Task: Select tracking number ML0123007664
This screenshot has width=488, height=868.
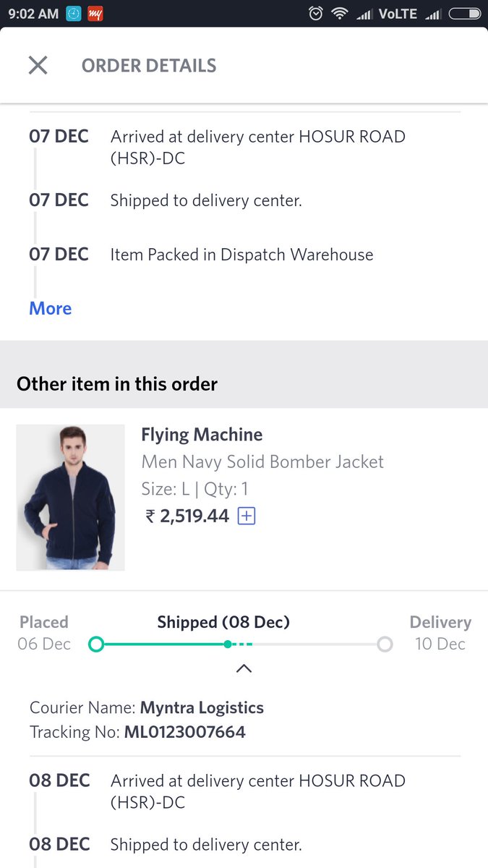Action: pyautogui.click(x=184, y=732)
